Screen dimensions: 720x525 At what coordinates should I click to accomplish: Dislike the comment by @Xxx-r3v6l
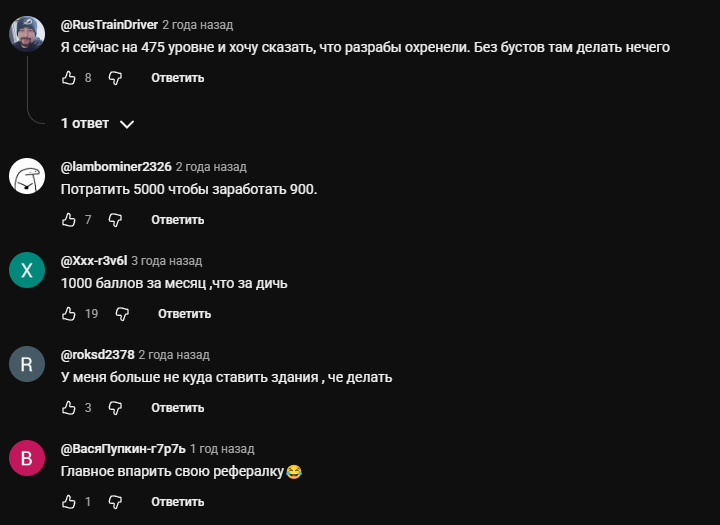pos(122,313)
